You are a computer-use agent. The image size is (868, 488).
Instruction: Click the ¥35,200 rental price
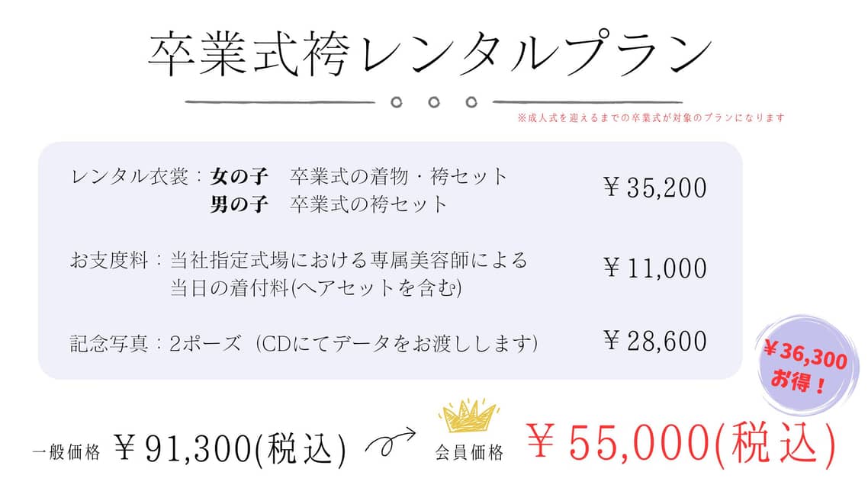655,188
